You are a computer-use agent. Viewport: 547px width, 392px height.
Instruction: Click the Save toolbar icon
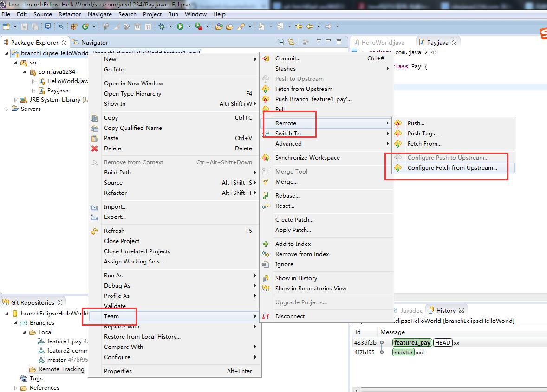coord(25,26)
